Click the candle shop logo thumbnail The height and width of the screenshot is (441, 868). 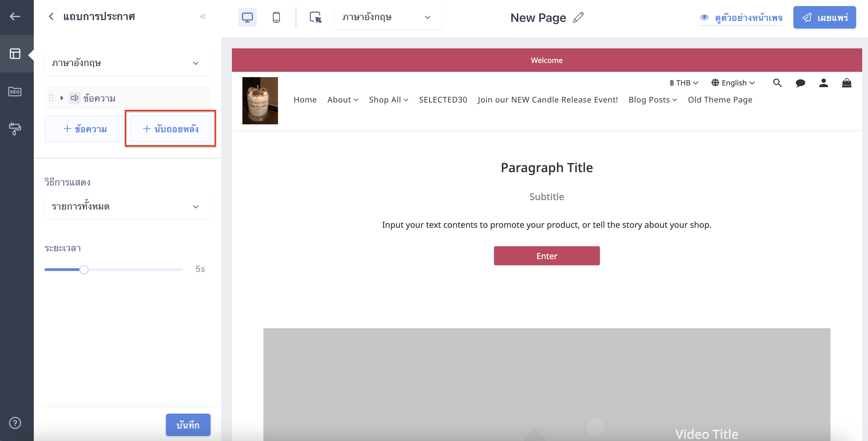pos(260,101)
